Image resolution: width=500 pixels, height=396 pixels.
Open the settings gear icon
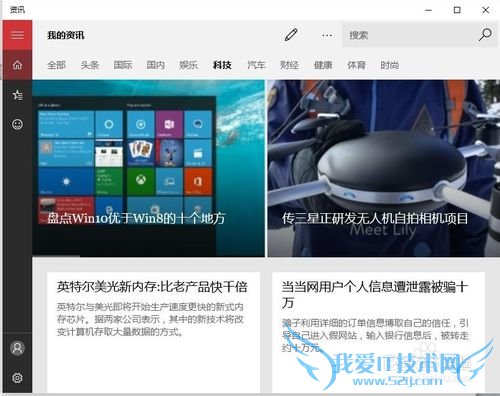[x=17, y=378]
